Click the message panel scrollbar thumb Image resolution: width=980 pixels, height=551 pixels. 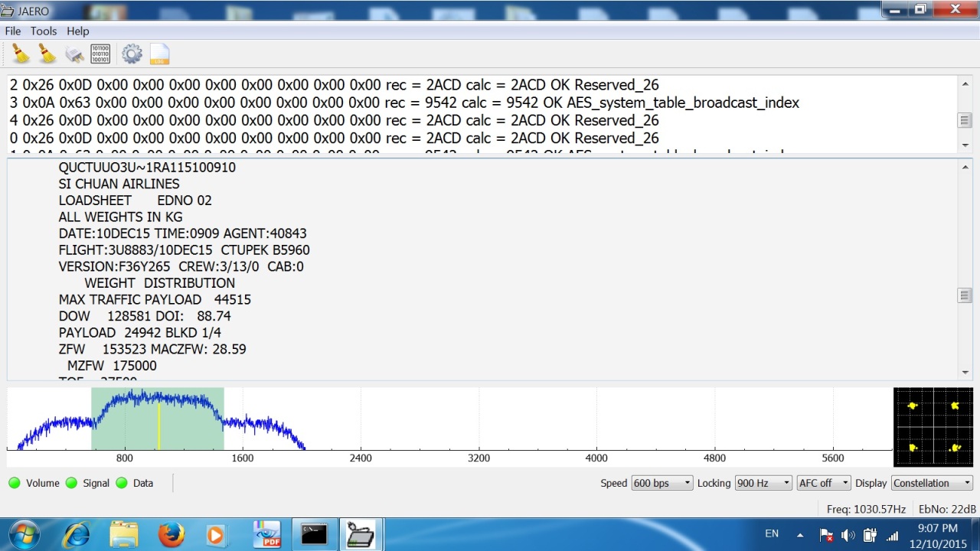click(x=965, y=295)
